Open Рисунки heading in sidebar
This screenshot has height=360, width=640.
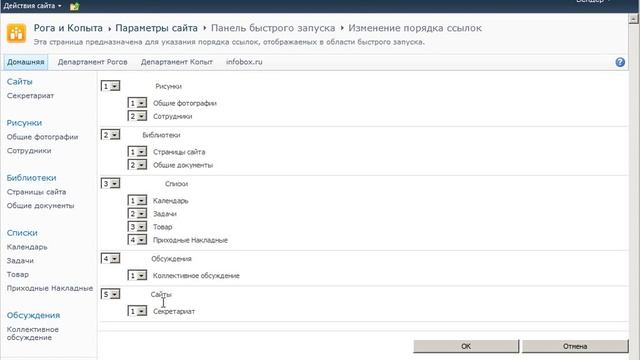tap(24, 123)
